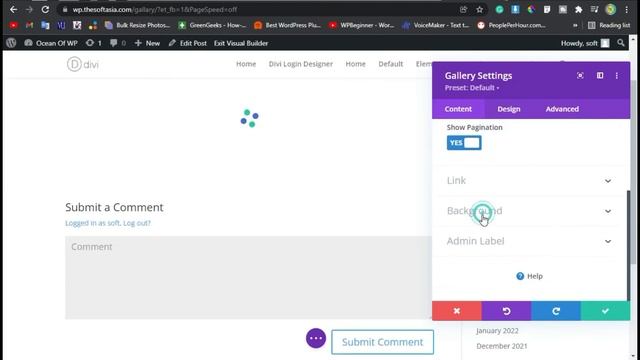Screen dimensions: 640x360
Task: Switch to the Advanced tab
Action: (562, 109)
